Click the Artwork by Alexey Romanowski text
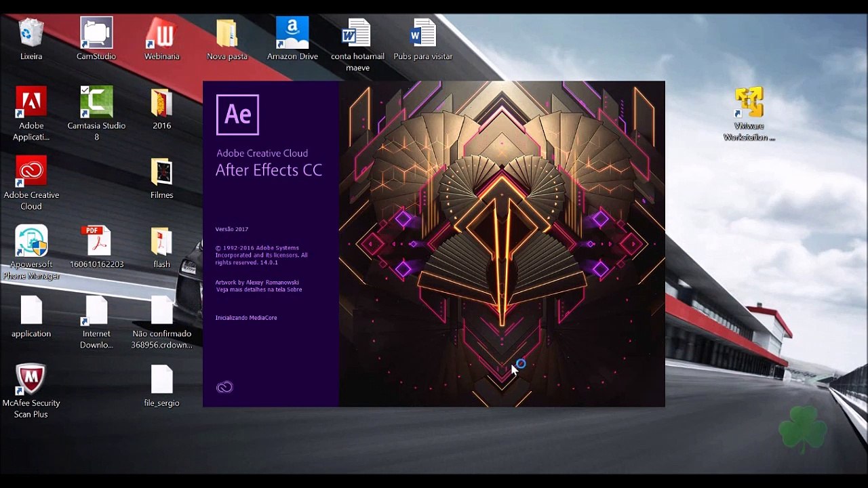This screenshot has height=488, width=868. [257, 282]
